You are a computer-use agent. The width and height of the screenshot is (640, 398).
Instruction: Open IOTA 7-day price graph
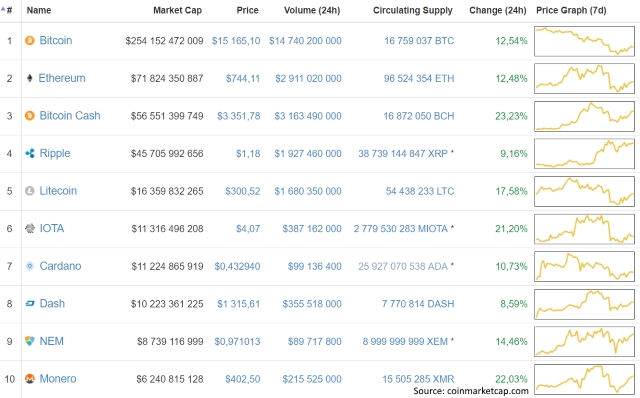[x=584, y=229]
